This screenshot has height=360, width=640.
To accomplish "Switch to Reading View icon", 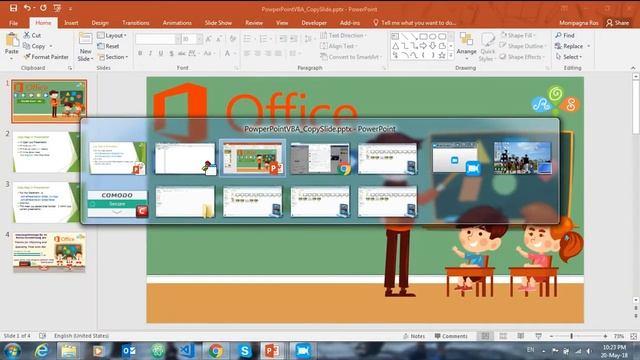I will (x=521, y=336).
